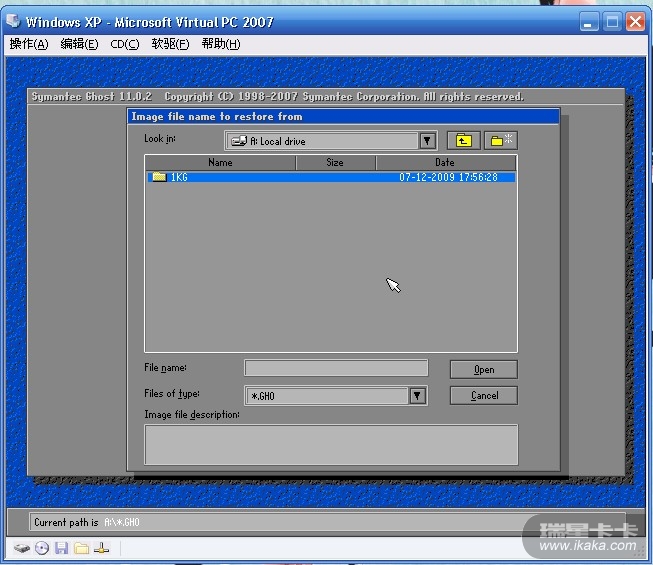Click the network adapter icon in status bar

pyautogui.click(x=101, y=548)
